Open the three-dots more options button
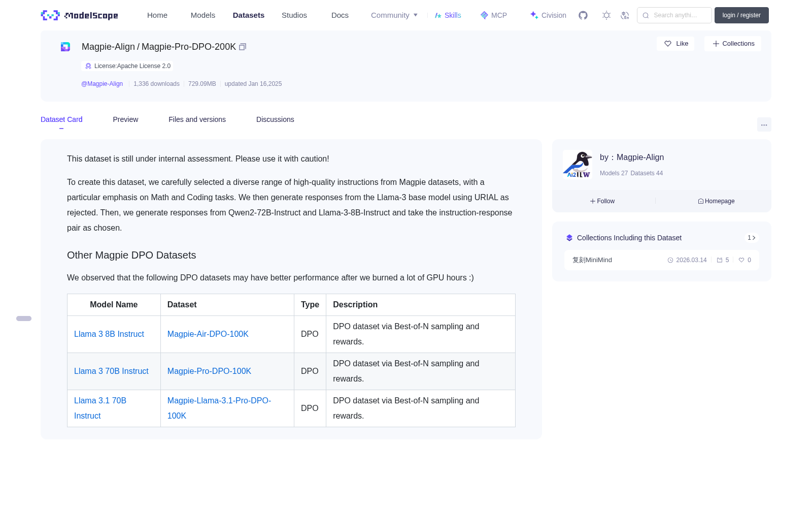The height and width of the screenshot is (508, 812). point(764,124)
